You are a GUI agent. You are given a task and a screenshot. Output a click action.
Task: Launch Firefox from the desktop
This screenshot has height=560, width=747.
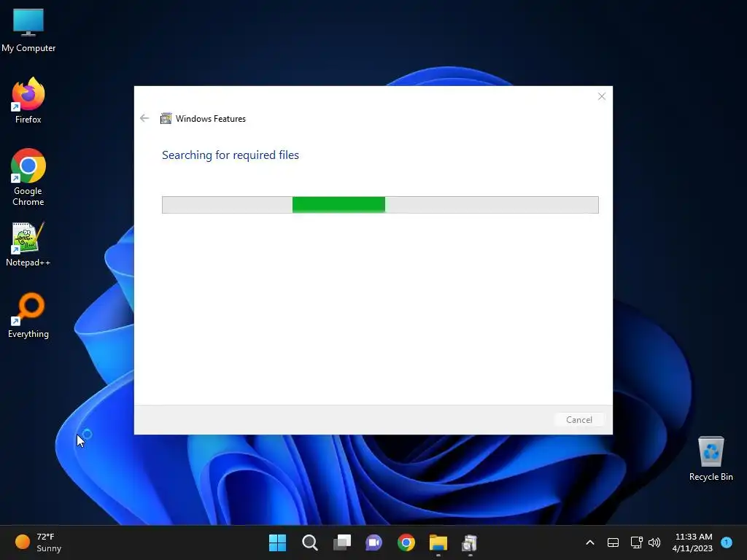coord(28,100)
